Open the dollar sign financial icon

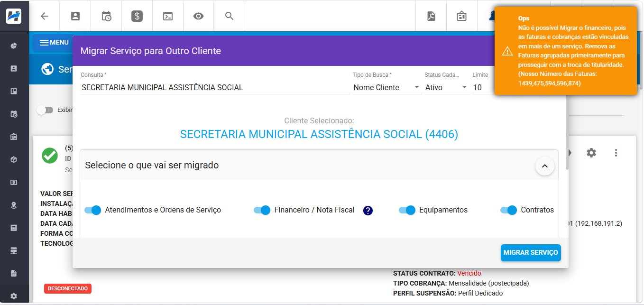click(x=137, y=16)
